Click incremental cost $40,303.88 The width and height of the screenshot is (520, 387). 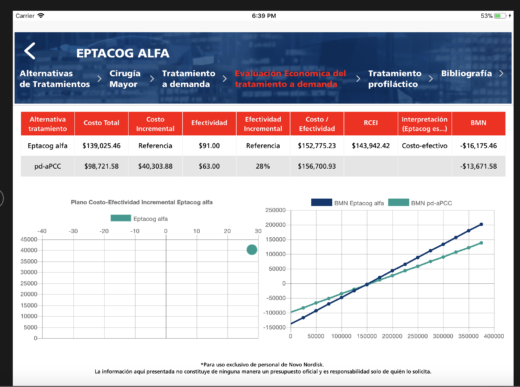155,166
